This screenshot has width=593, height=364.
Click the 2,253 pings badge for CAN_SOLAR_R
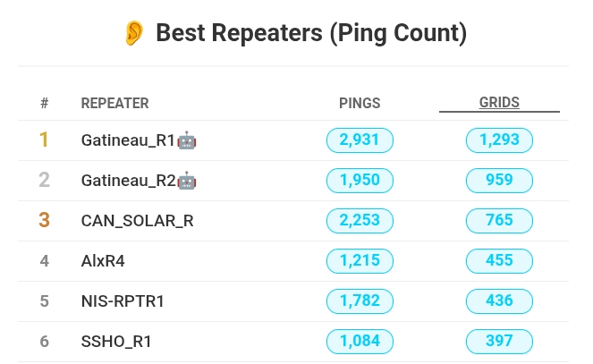[x=360, y=221]
